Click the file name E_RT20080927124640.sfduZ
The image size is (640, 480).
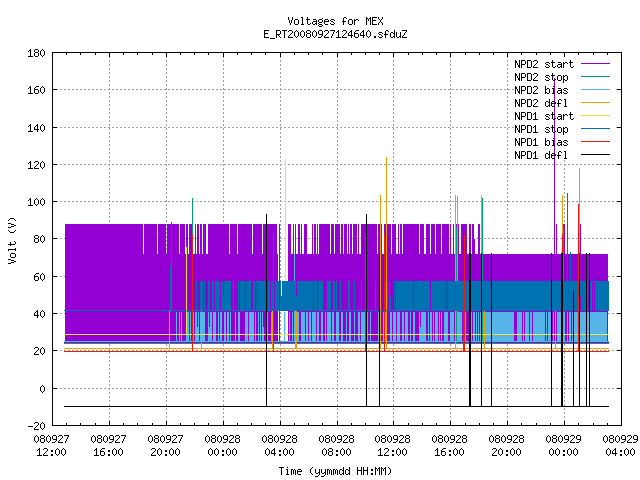pos(335,34)
